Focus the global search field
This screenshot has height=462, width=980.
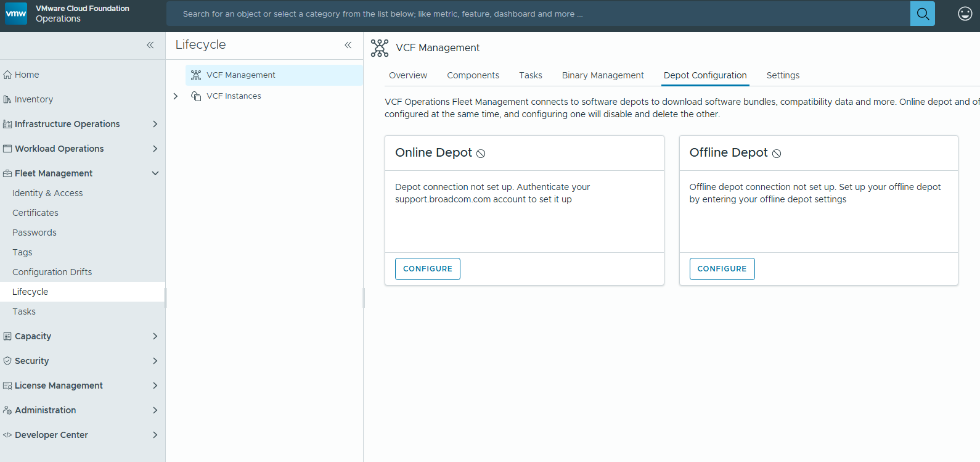tap(536, 14)
